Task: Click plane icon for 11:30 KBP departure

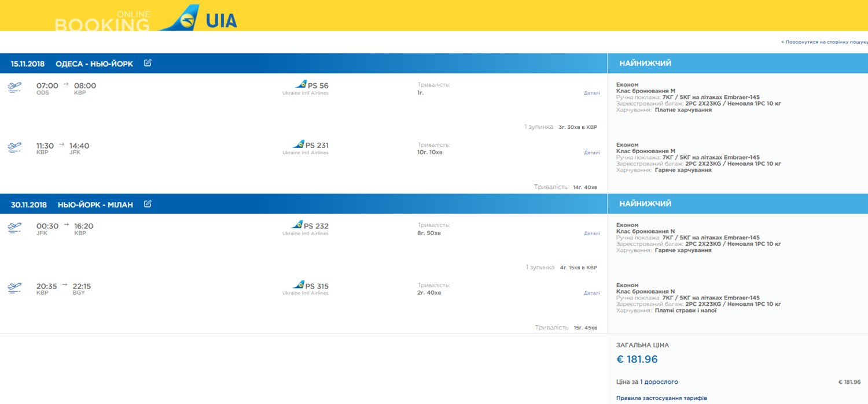Action: pos(14,148)
